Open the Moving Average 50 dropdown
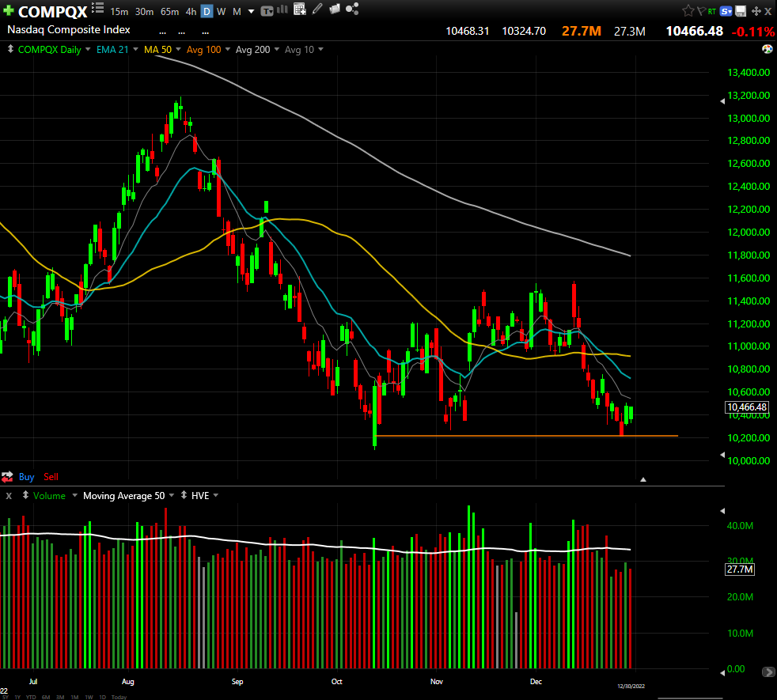 click(x=172, y=495)
